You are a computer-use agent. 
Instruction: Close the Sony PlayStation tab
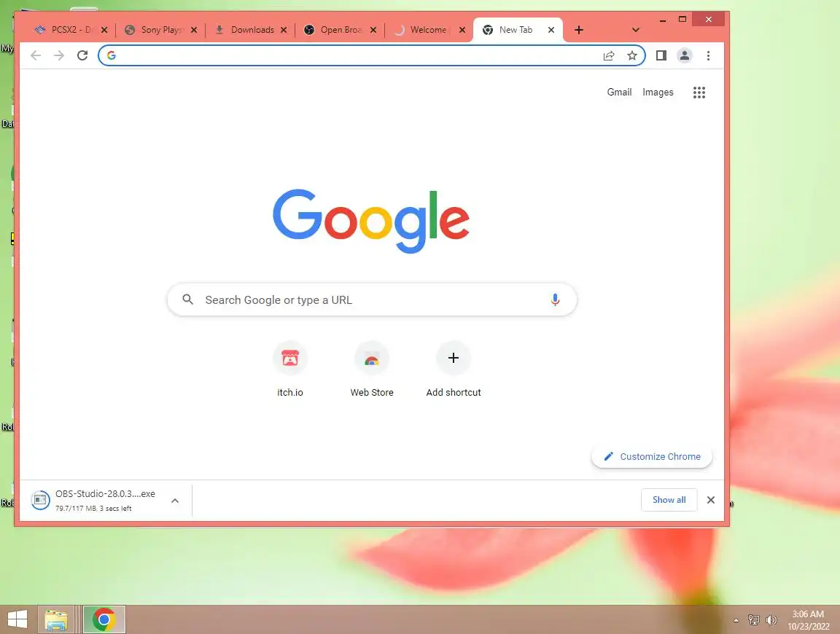[194, 30]
